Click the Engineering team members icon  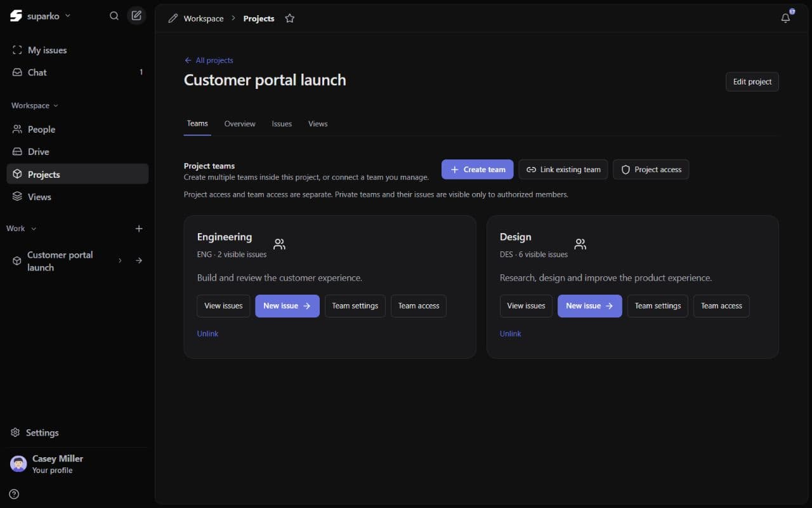tap(279, 244)
